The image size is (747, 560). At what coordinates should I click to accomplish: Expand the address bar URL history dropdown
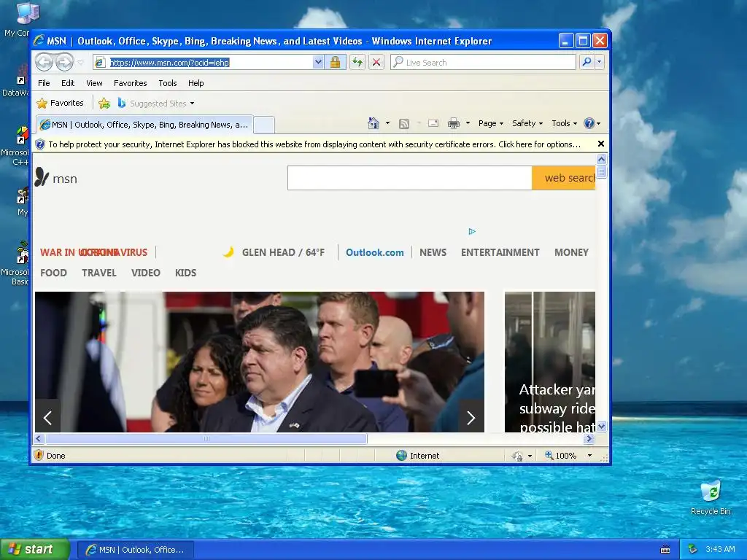tap(318, 63)
